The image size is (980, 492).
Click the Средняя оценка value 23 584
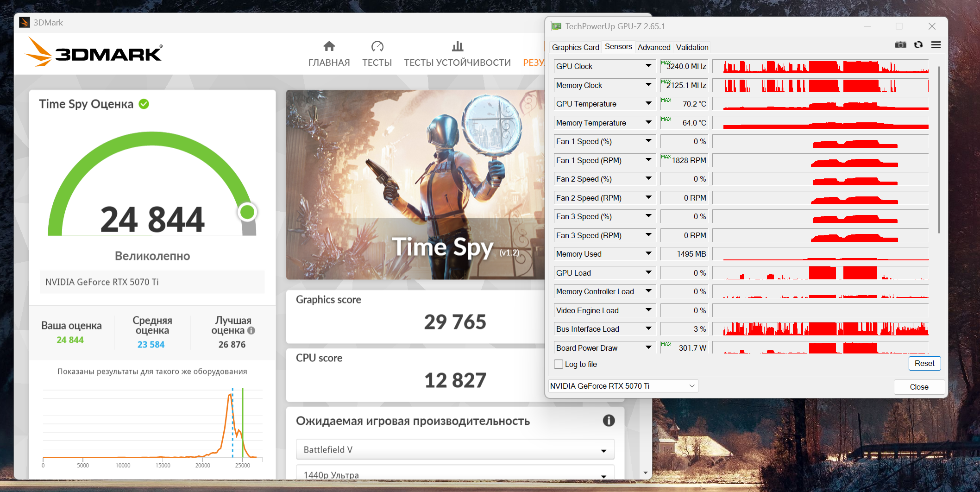coord(151,345)
